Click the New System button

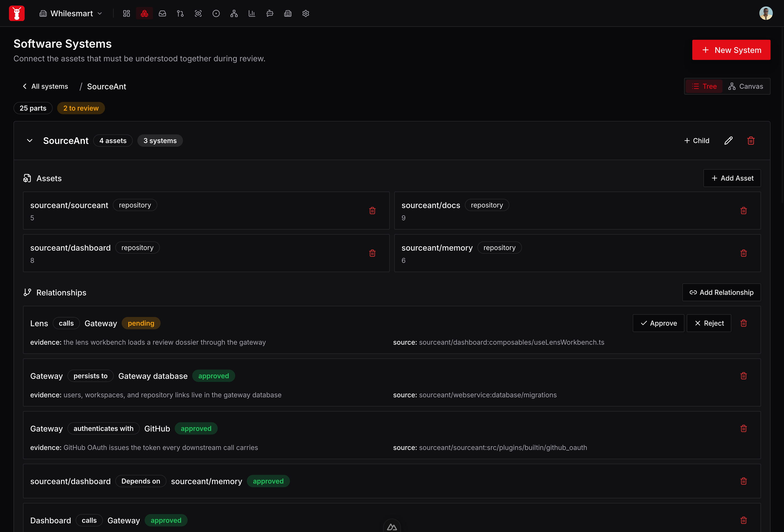click(731, 50)
